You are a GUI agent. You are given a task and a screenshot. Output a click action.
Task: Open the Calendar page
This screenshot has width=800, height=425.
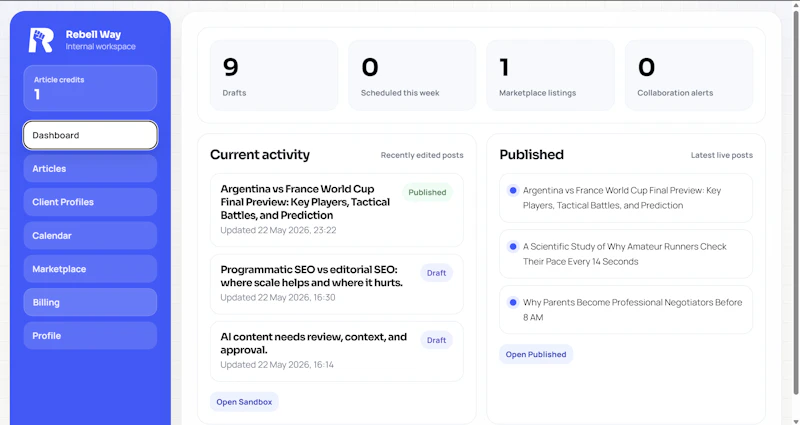point(90,236)
